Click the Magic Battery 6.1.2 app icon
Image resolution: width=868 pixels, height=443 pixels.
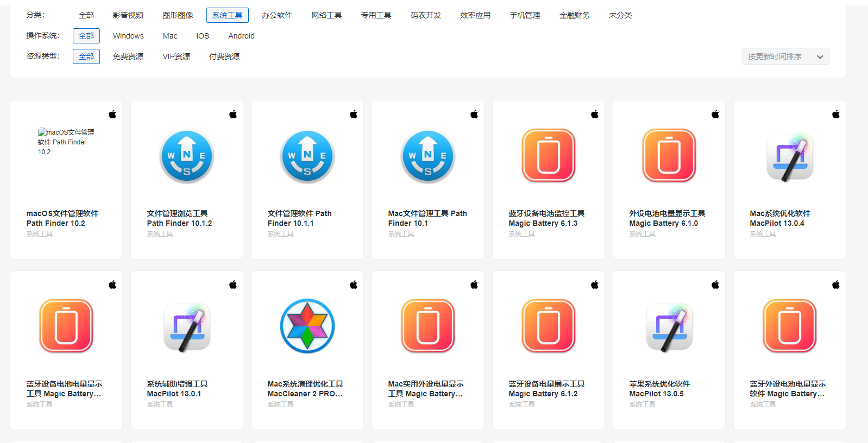(548, 326)
